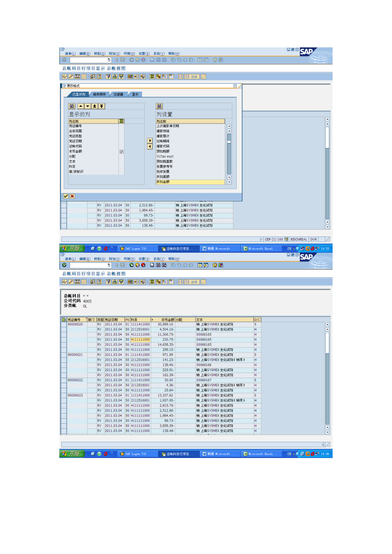Click left arrow between the two column lists

[150, 147]
